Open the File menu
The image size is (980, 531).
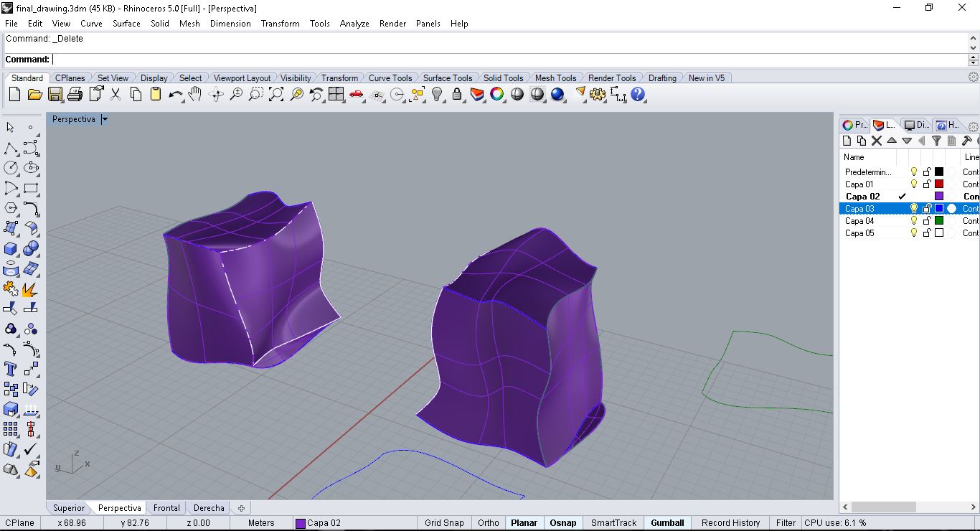(11, 24)
